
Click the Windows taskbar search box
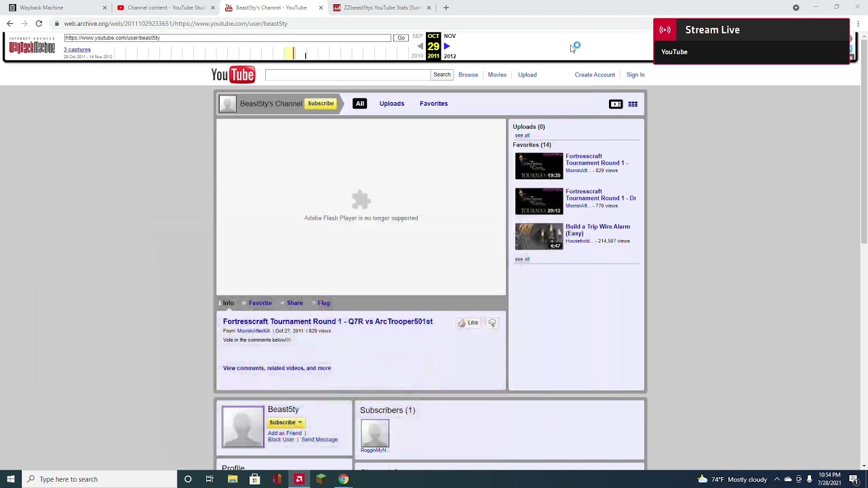click(100, 479)
